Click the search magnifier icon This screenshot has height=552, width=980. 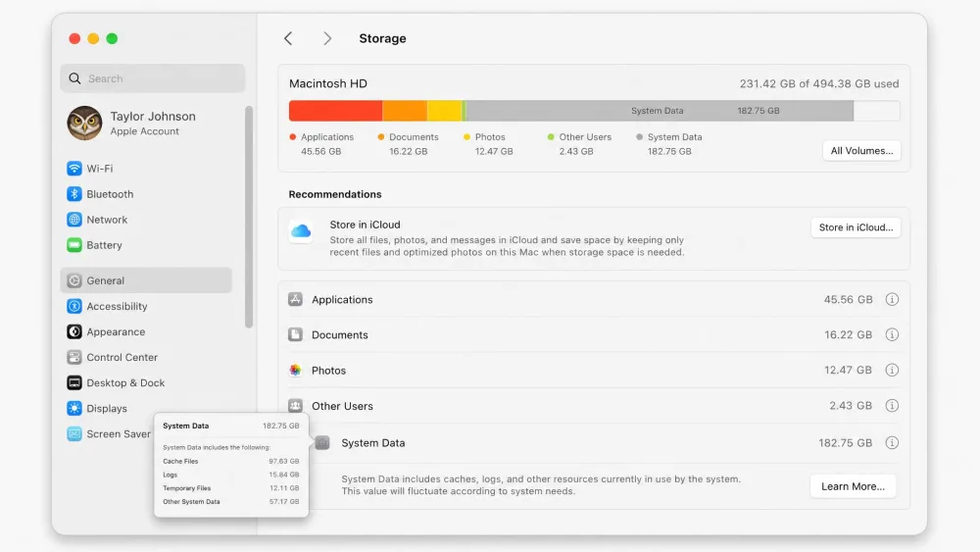[75, 78]
